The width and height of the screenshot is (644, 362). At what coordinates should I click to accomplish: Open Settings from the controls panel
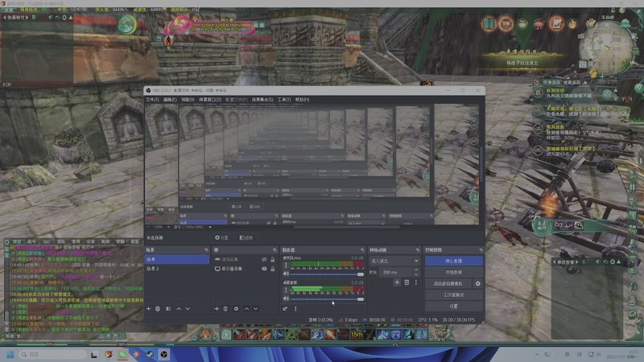tap(453, 306)
